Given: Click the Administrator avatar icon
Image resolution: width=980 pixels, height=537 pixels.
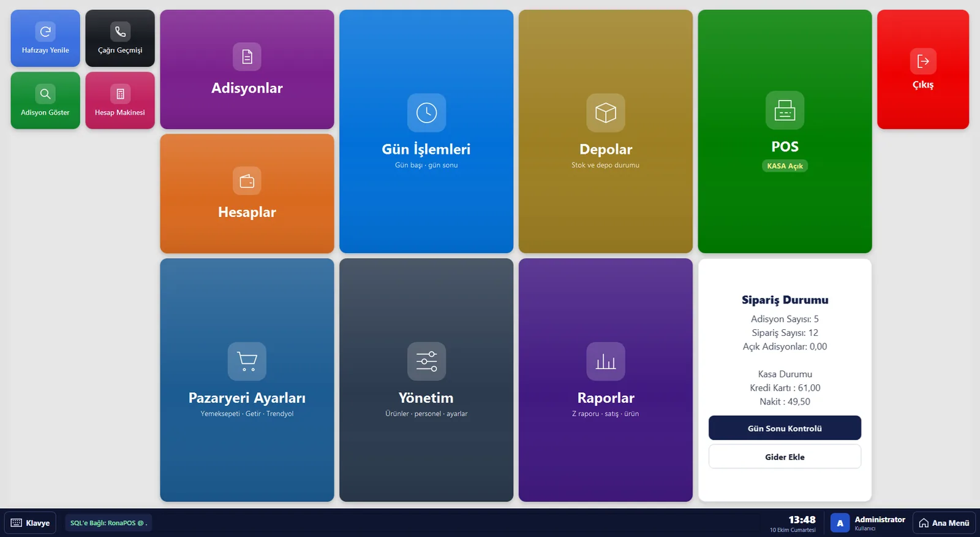Looking at the screenshot, I should [x=840, y=523].
